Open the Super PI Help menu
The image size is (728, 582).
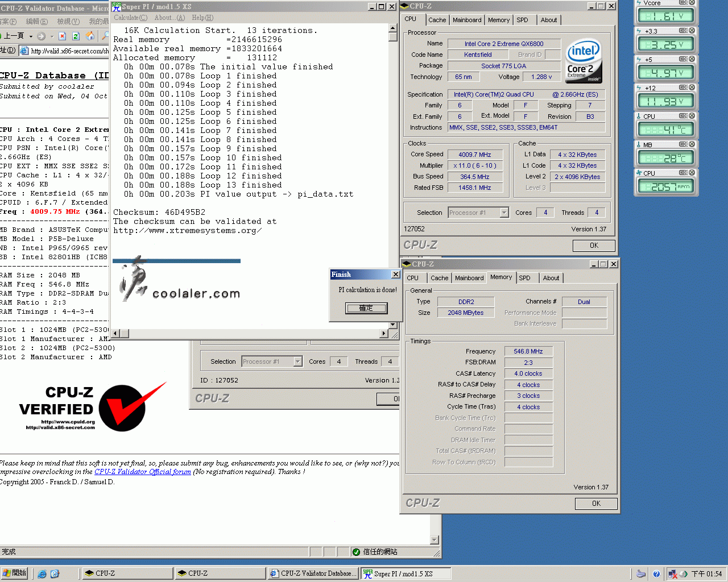[x=202, y=18]
